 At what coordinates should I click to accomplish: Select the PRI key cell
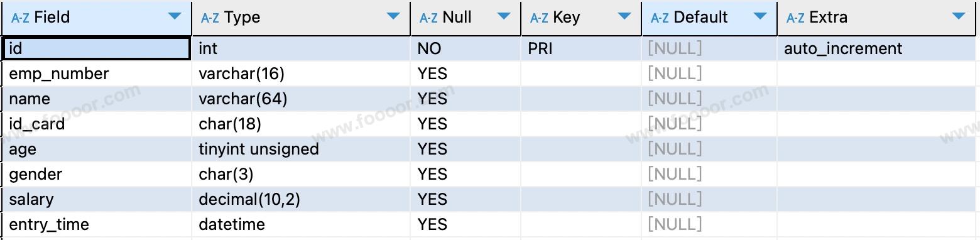click(x=581, y=48)
